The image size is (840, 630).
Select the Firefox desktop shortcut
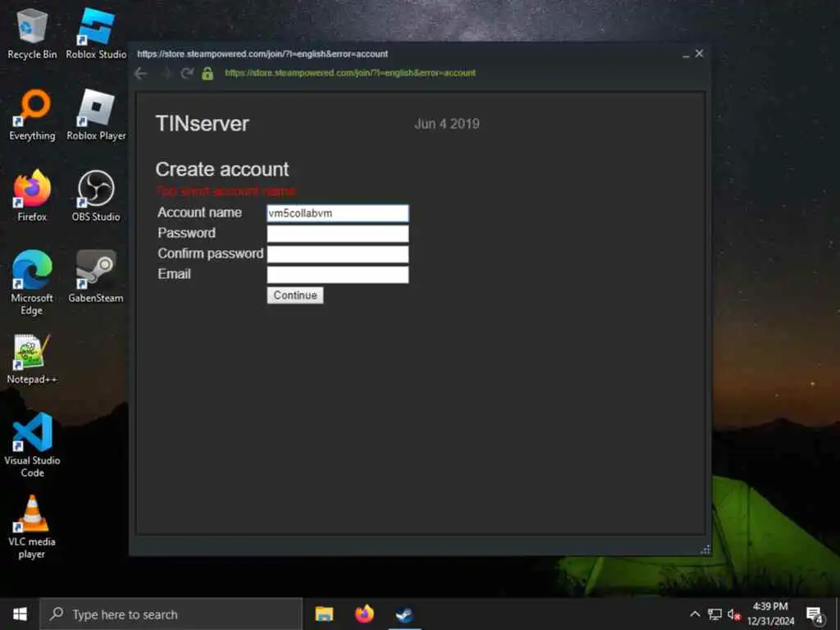click(32, 195)
